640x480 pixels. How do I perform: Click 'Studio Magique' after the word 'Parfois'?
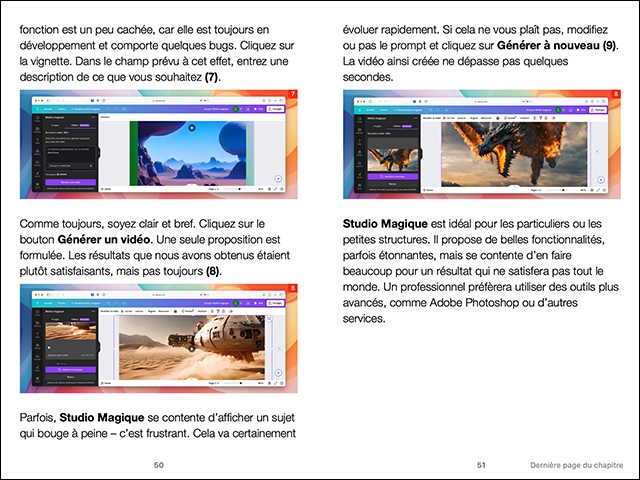(102, 418)
